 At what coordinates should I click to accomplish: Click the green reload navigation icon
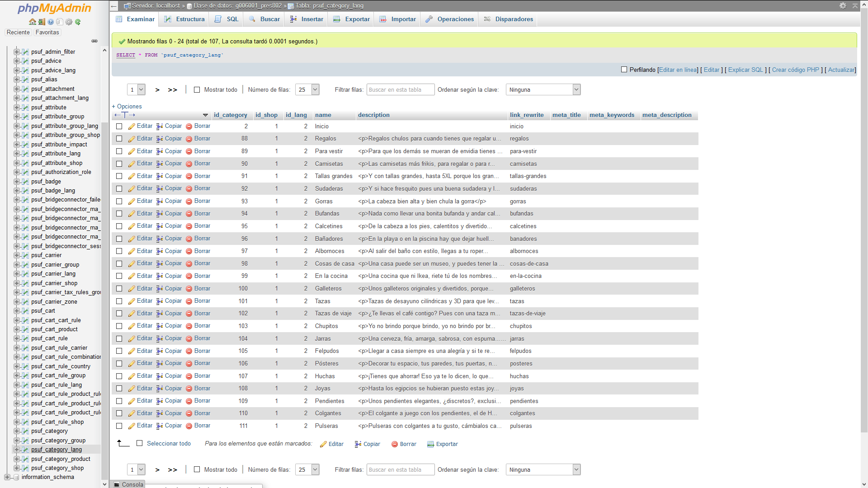[78, 22]
